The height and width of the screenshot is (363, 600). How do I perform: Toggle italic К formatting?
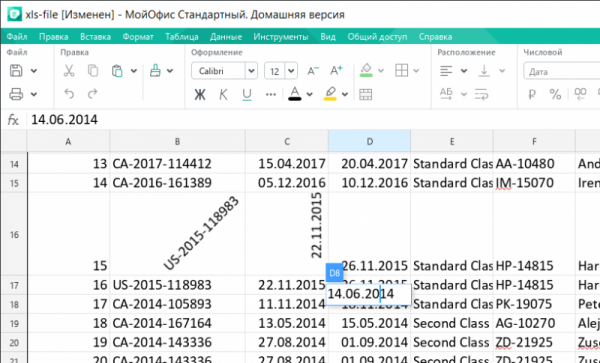[223, 94]
